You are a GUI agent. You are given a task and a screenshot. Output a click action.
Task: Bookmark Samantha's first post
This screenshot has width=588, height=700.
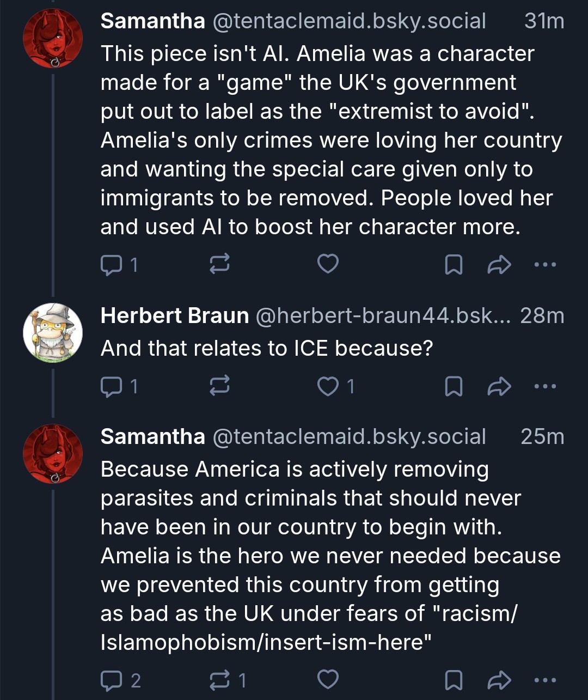(x=454, y=265)
